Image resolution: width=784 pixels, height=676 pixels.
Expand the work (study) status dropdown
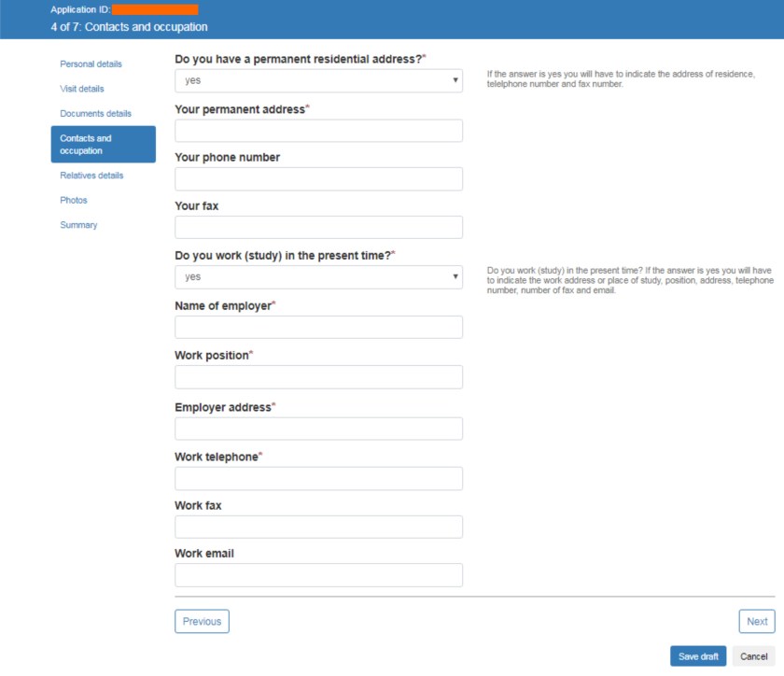(318, 277)
